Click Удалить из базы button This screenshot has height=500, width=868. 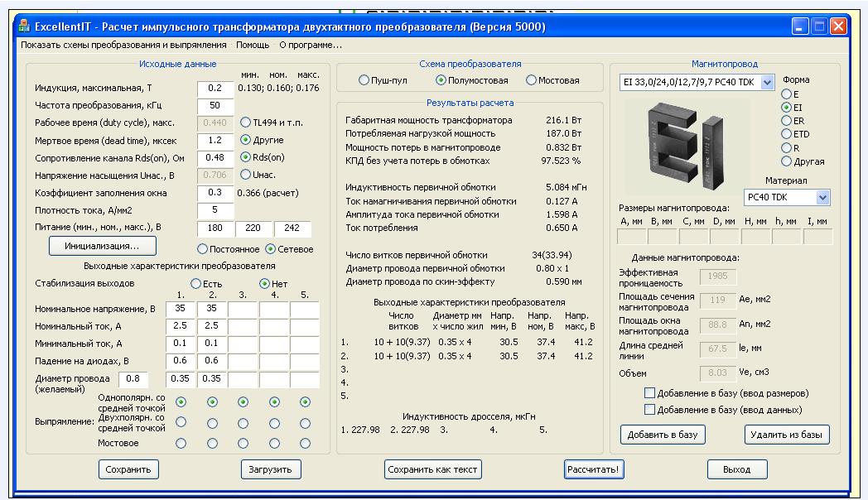click(x=786, y=435)
